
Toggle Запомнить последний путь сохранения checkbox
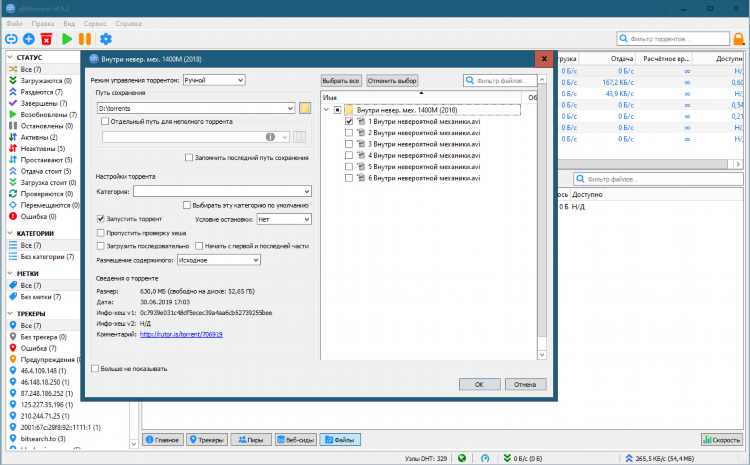click(189, 157)
